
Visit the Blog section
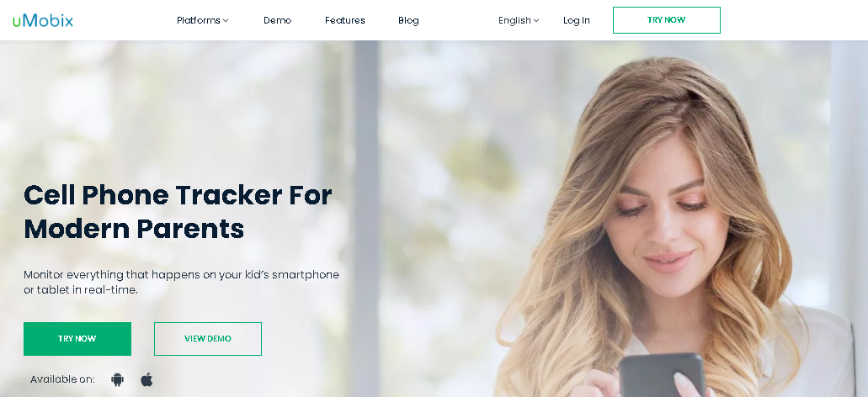[x=408, y=20]
